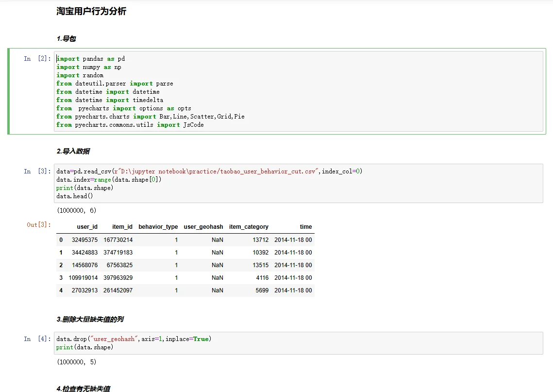The height and width of the screenshot is (392, 553).
Task: Click the user_id cell 34424883
Action: pos(84,253)
